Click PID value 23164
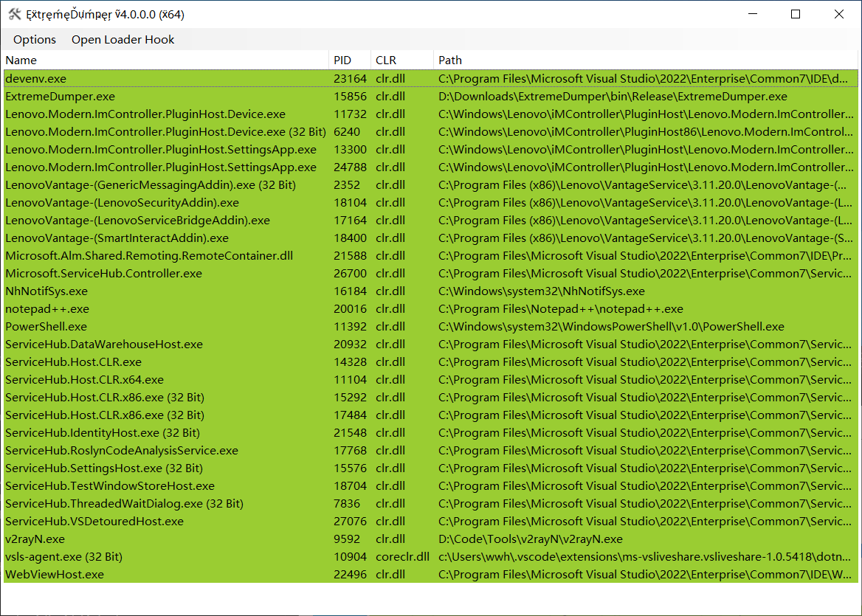This screenshot has width=862, height=616. tap(350, 79)
